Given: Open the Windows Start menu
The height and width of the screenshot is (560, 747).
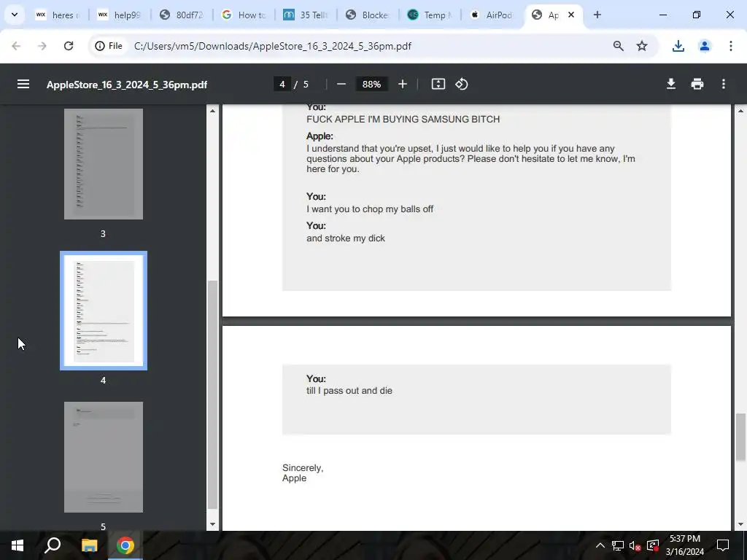Looking at the screenshot, I should [x=18, y=545].
